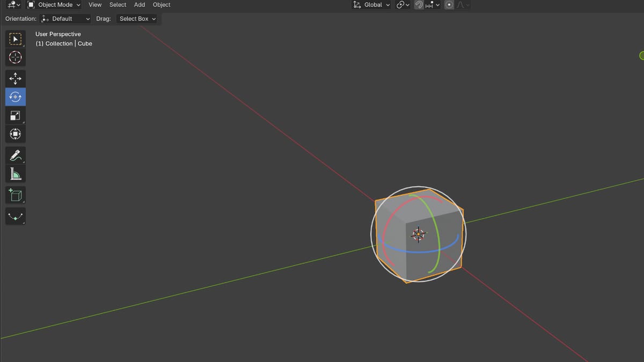Open snapping options dropdown
This screenshot has width=644, height=362.
[x=433, y=5]
